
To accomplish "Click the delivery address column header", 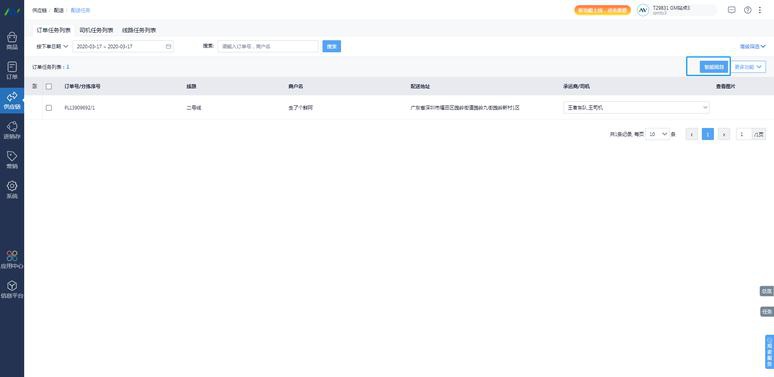I will [x=420, y=86].
